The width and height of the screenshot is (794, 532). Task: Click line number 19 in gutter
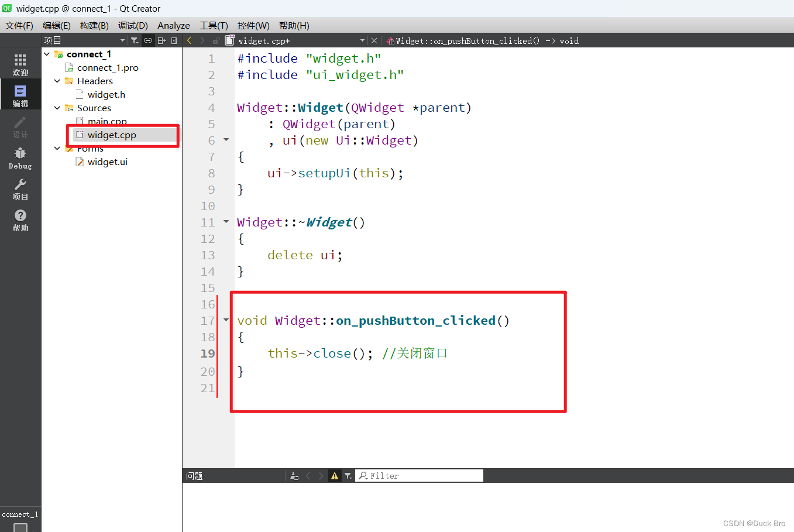point(208,353)
